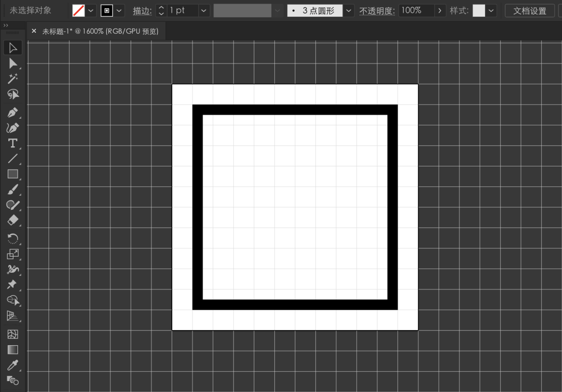The image size is (562, 392).
Task: Open the stroke weight dropdown
Action: click(x=203, y=11)
